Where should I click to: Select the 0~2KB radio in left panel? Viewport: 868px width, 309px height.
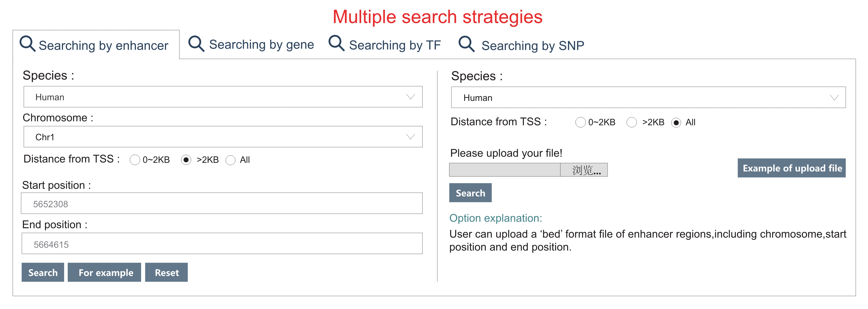135,160
